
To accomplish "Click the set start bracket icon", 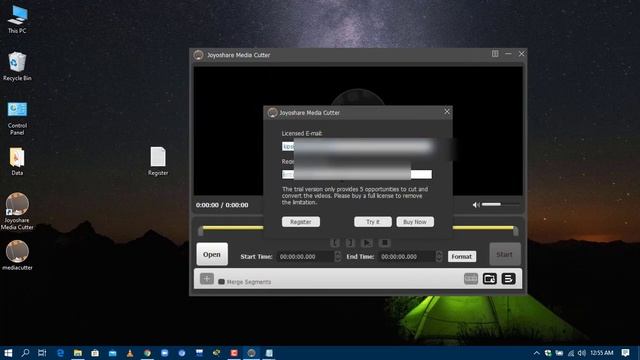I will tap(335, 243).
